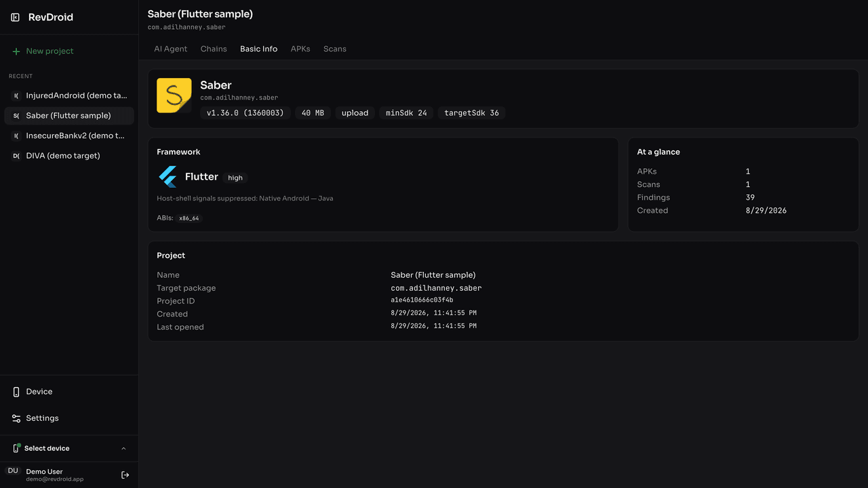Viewport: 868px width, 488px height.
Task: Click the Saber app title heading
Action: (216, 85)
